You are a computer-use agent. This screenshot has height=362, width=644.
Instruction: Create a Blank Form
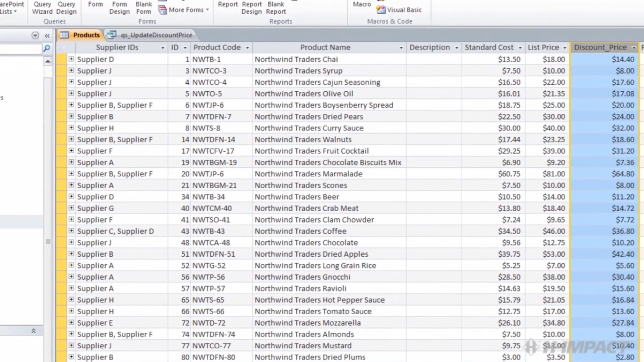[x=144, y=8]
